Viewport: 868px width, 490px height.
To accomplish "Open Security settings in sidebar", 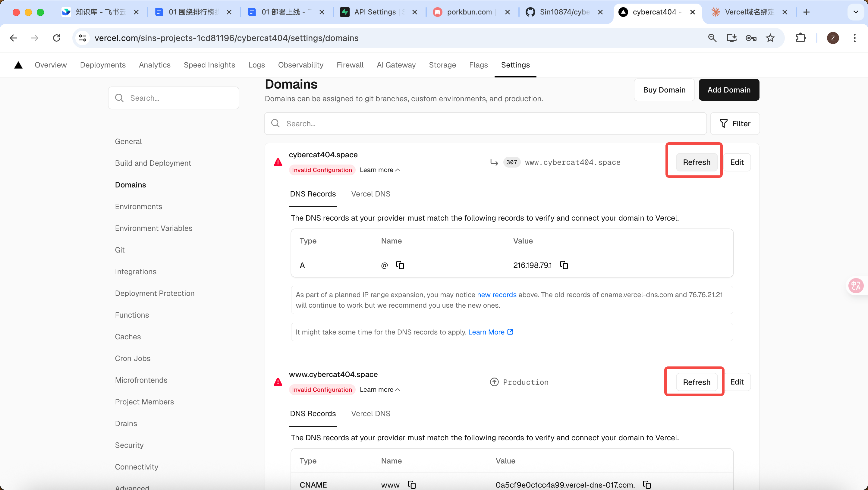I will pyautogui.click(x=129, y=445).
